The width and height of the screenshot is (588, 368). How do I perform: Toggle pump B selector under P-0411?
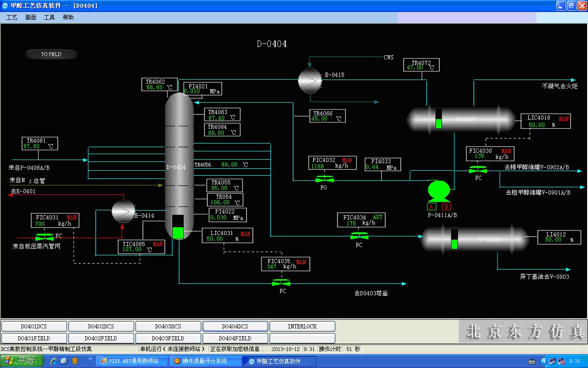pyautogui.click(x=446, y=207)
